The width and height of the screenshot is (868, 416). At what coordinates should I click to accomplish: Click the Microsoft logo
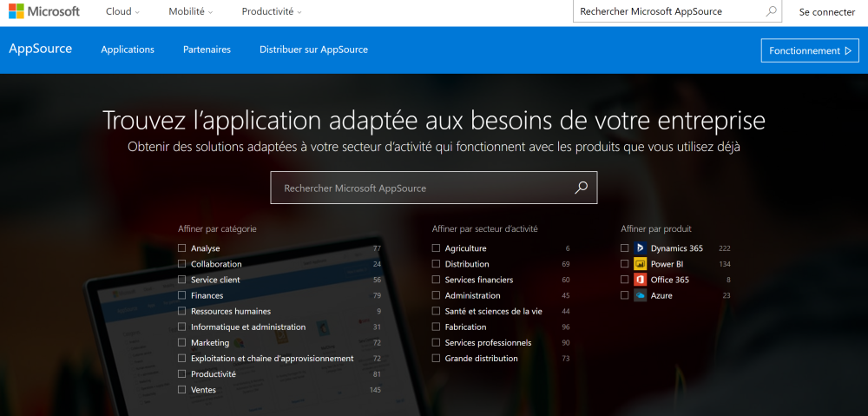coord(44,11)
